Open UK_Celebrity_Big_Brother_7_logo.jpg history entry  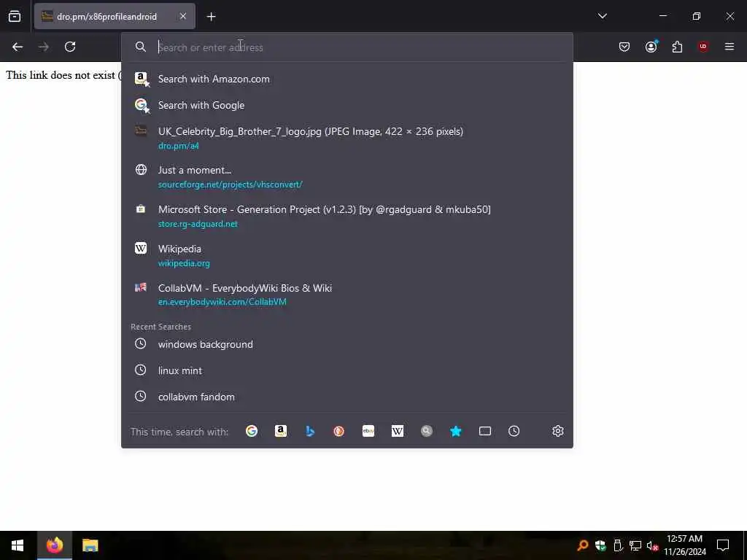click(x=347, y=138)
